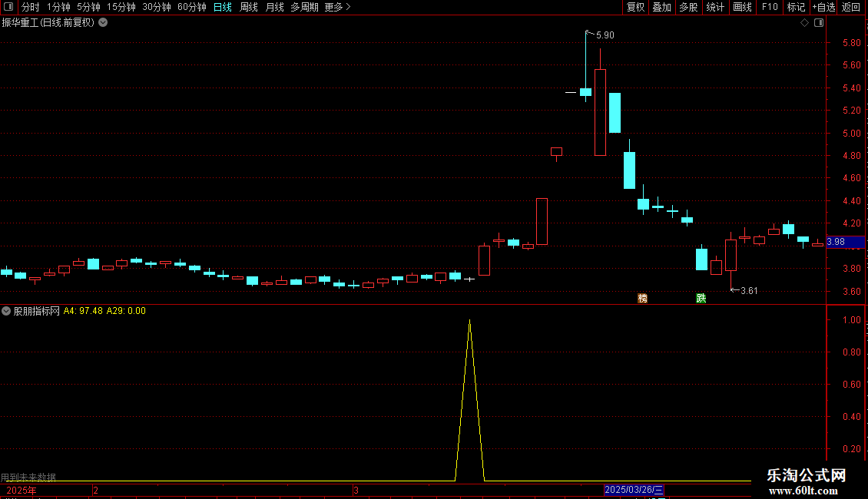Viewport: 868px width, 499px height.
Task: Click the 3.61 low price label
Action: (749, 291)
